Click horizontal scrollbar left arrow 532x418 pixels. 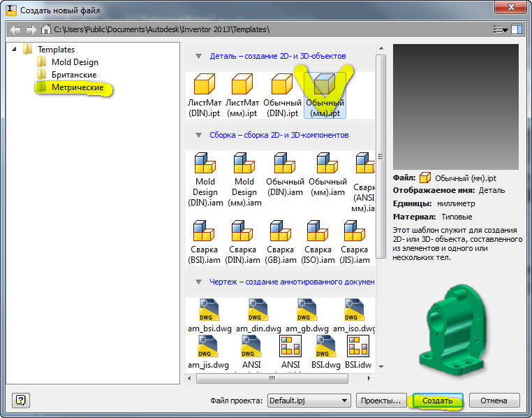point(189,378)
